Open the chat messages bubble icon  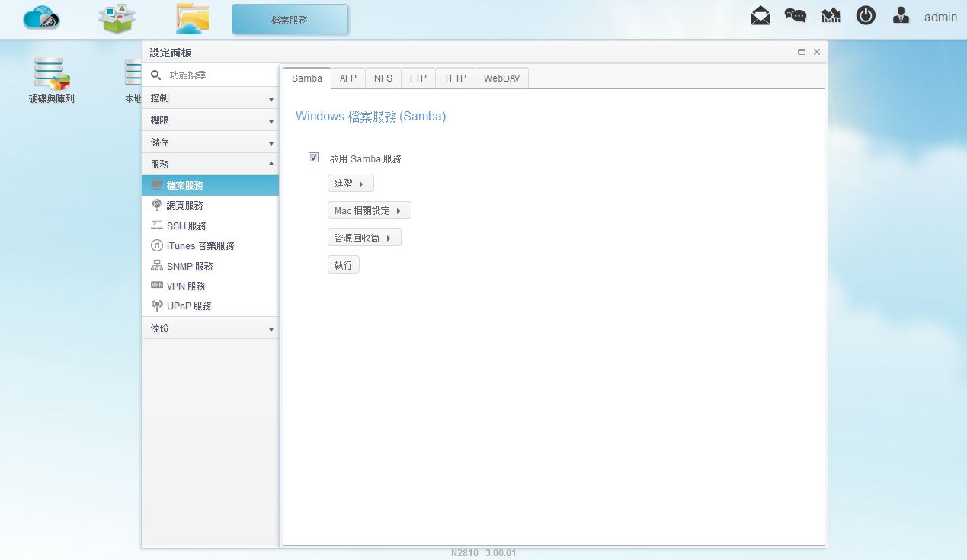pyautogui.click(x=796, y=16)
